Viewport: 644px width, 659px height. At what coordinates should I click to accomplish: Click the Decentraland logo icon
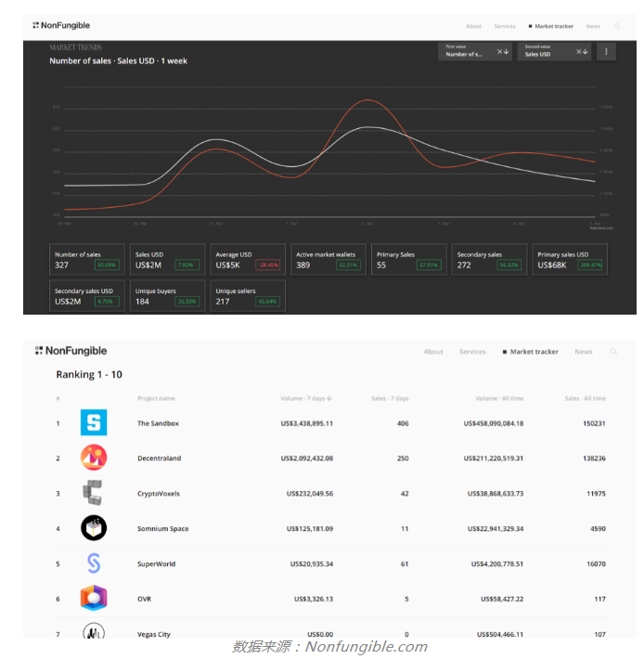point(94,458)
